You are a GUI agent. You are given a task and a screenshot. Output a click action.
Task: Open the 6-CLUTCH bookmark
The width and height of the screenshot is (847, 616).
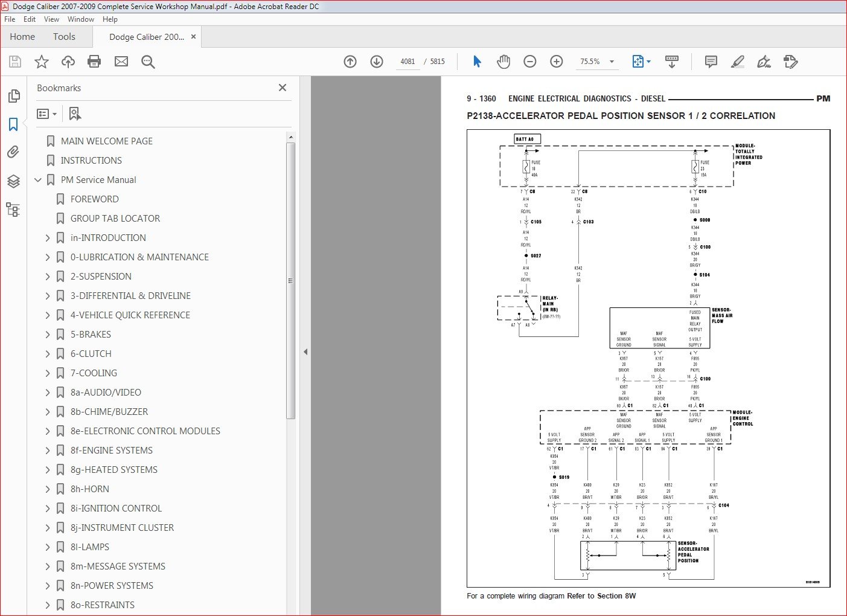tap(91, 354)
